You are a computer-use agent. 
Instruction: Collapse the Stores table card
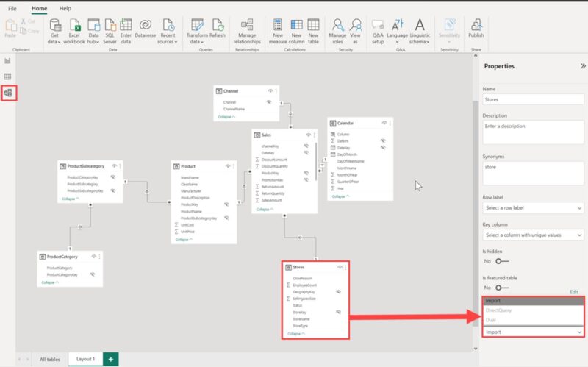298,333
